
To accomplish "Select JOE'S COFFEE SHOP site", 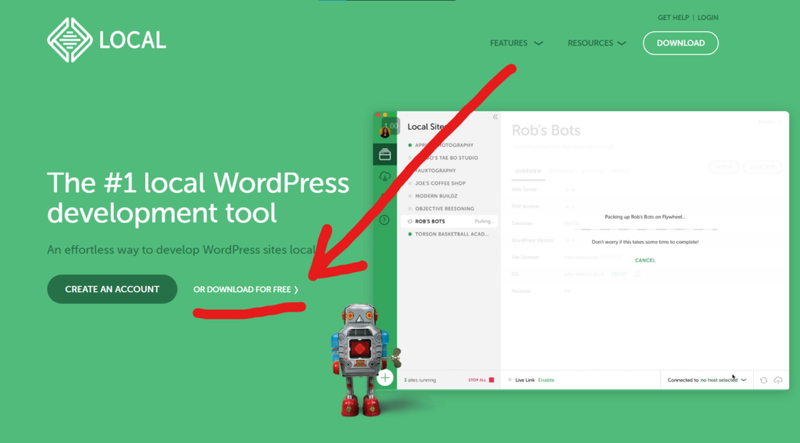I will (x=440, y=183).
